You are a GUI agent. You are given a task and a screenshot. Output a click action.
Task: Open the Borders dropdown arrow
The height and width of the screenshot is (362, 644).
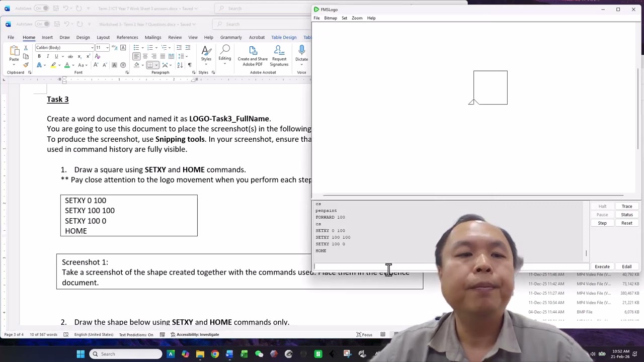(x=157, y=65)
